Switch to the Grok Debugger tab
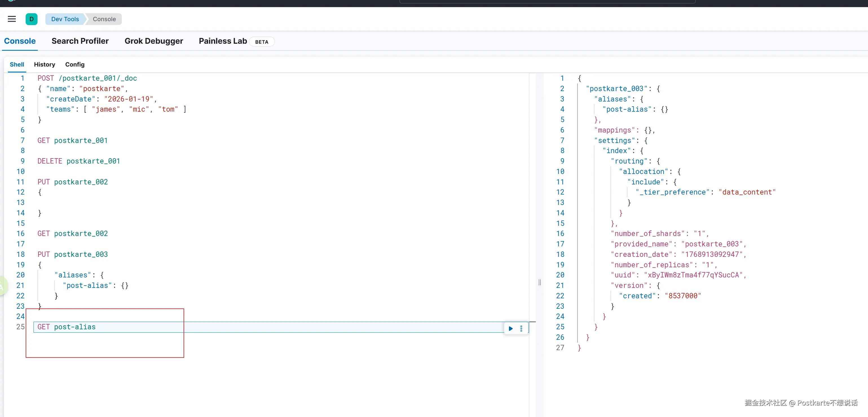This screenshot has width=868, height=417. pos(154,41)
